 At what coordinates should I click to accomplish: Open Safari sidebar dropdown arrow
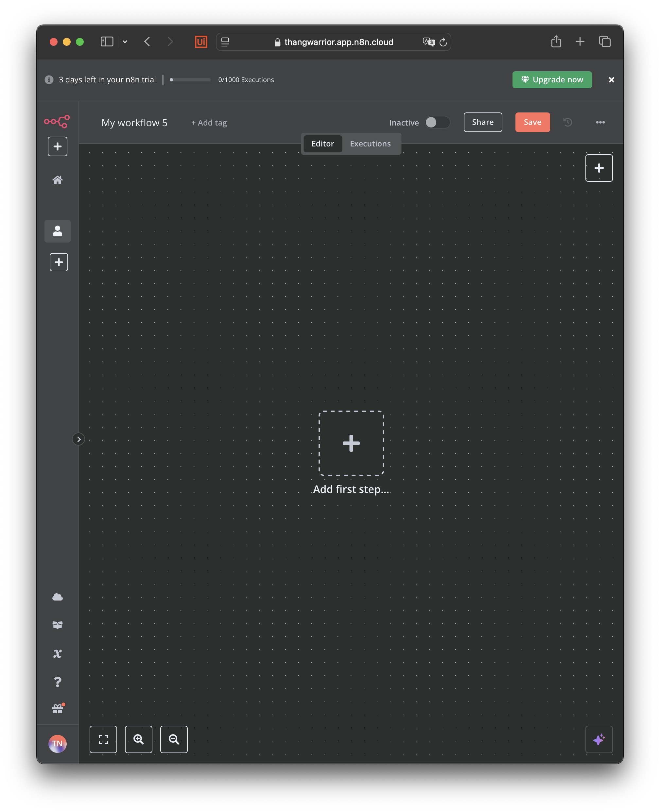tap(125, 42)
